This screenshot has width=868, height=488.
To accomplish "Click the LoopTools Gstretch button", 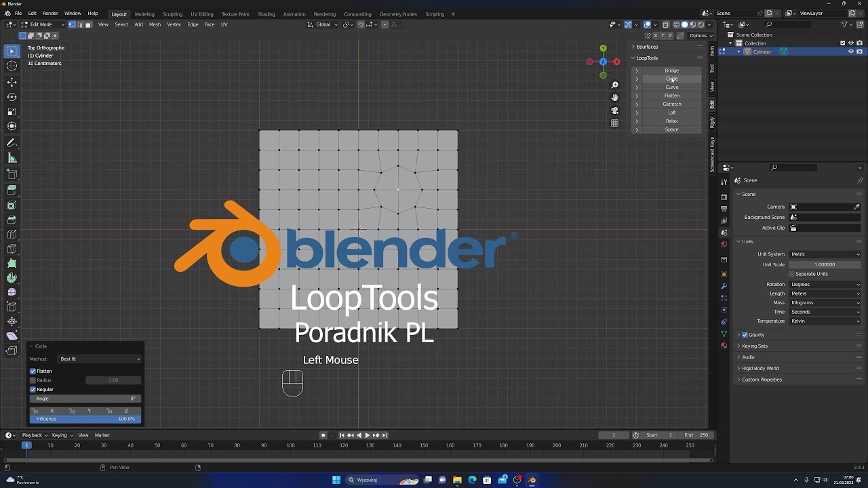I will (671, 104).
